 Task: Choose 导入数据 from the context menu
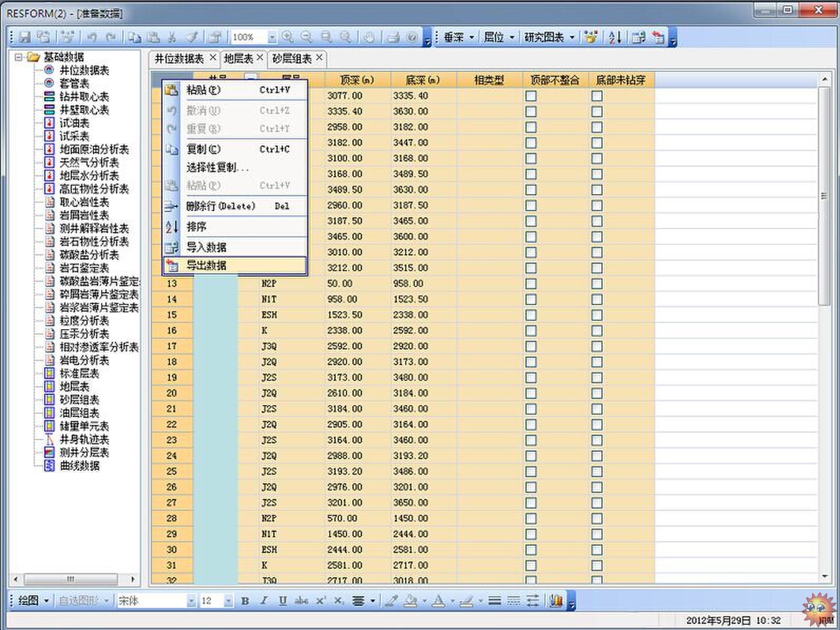click(x=234, y=247)
